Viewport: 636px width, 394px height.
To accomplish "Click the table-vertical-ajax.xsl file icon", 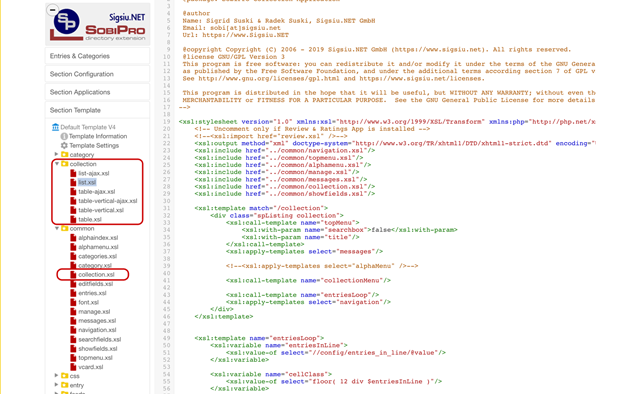I will 73,201.
